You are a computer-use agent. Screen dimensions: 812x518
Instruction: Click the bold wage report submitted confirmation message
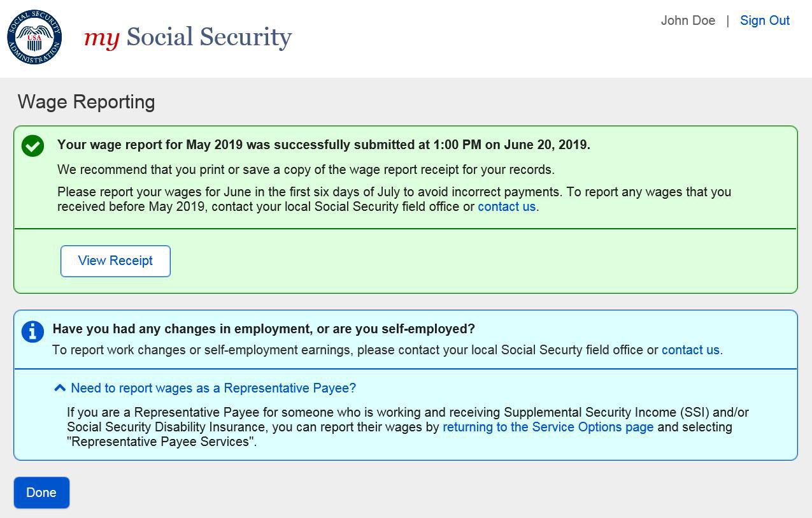click(324, 145)
